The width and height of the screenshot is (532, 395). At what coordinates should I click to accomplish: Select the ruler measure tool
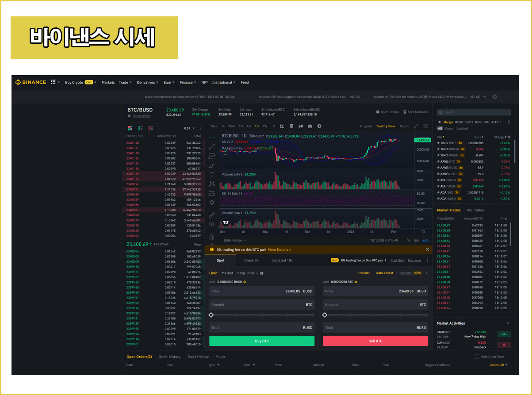(212, 215)
